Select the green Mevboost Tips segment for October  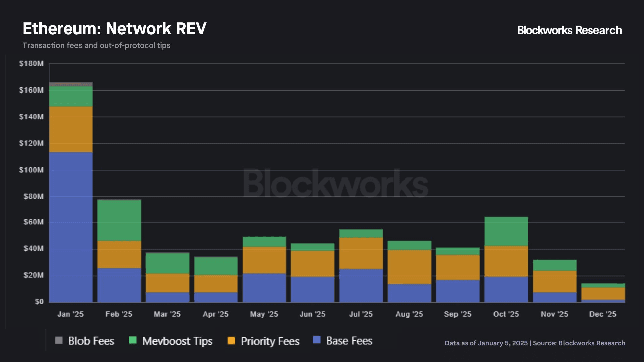506,232
